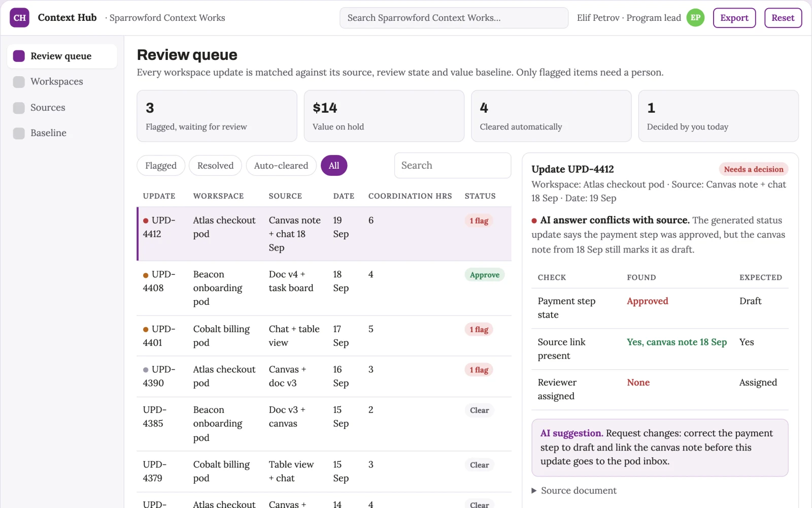
Task: Click the Reset button
Action: (x=783, y=18)
